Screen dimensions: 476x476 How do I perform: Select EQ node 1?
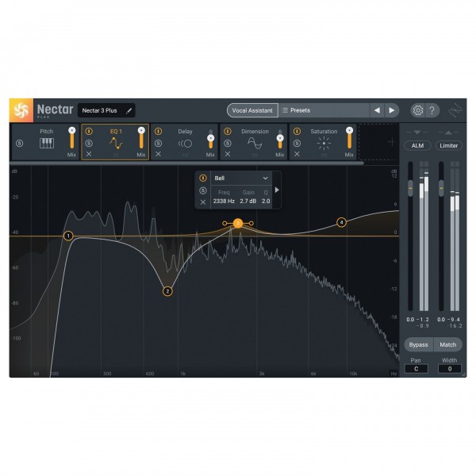[x=68, y=236]
